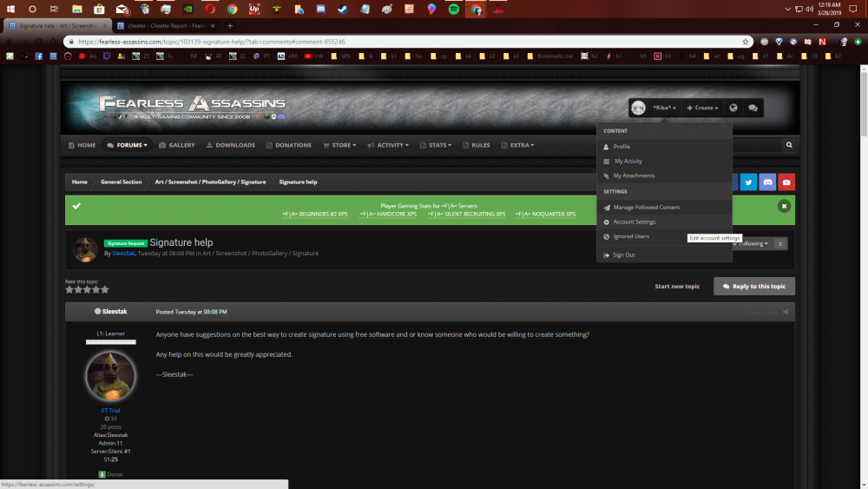The height and width of the screenshot is (489, 868).
Task: Open Art / Screenshot / PhotoGallery breadcrumb
Action: [x=210, y=182]
